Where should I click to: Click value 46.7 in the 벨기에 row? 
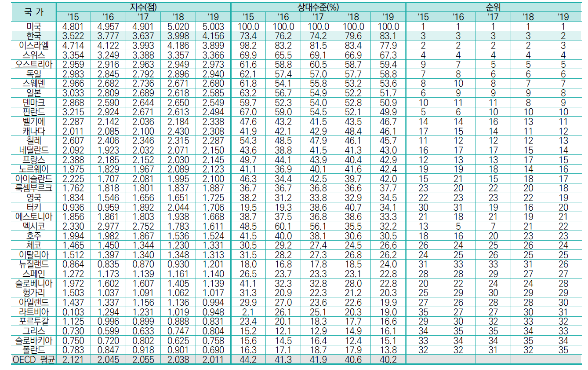(388, 121)
